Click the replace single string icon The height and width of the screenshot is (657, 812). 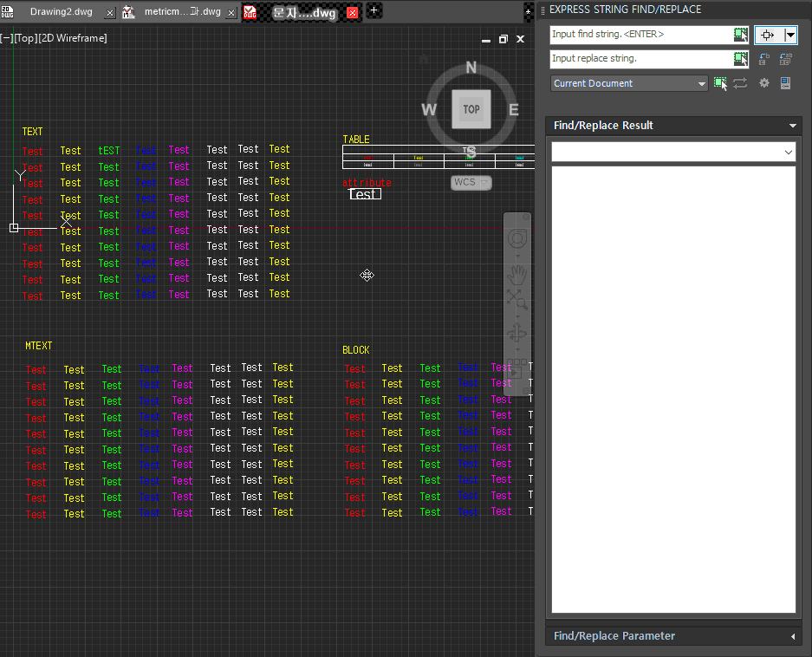tap(763, 59)
